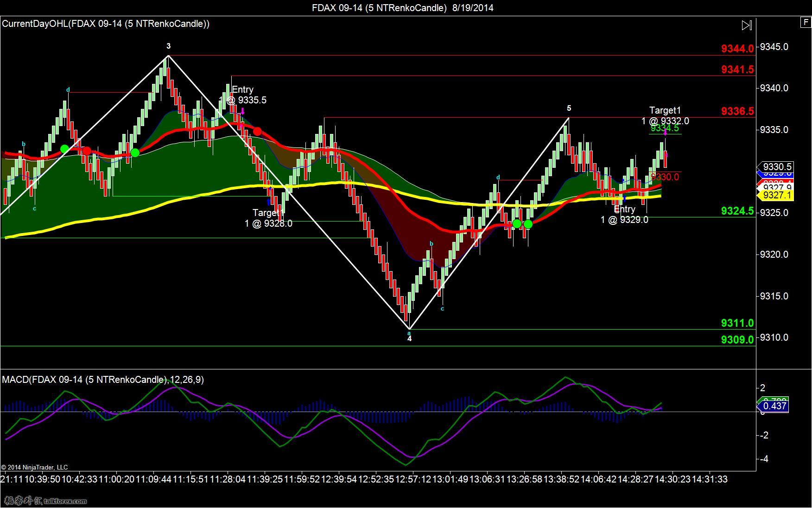
Task: Click the green 9324.5 support level label
Action: 737,211
